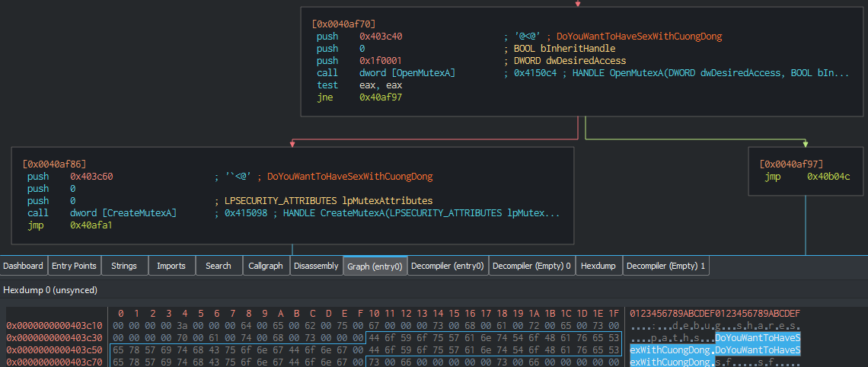
Task: Open the Decompiler (Empty) 0 tab
Action: coord(532,266)
